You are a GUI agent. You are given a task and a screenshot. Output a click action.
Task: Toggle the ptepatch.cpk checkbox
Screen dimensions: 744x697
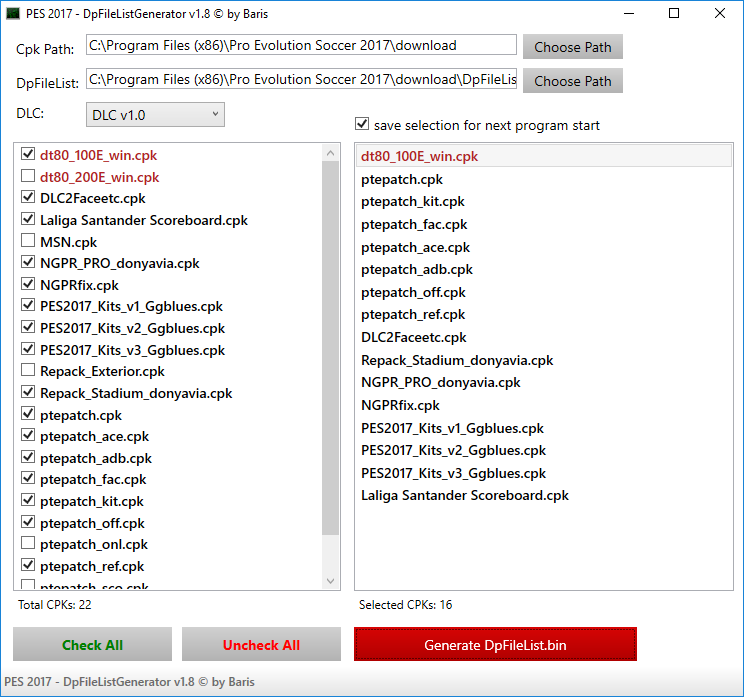point(28,414)
